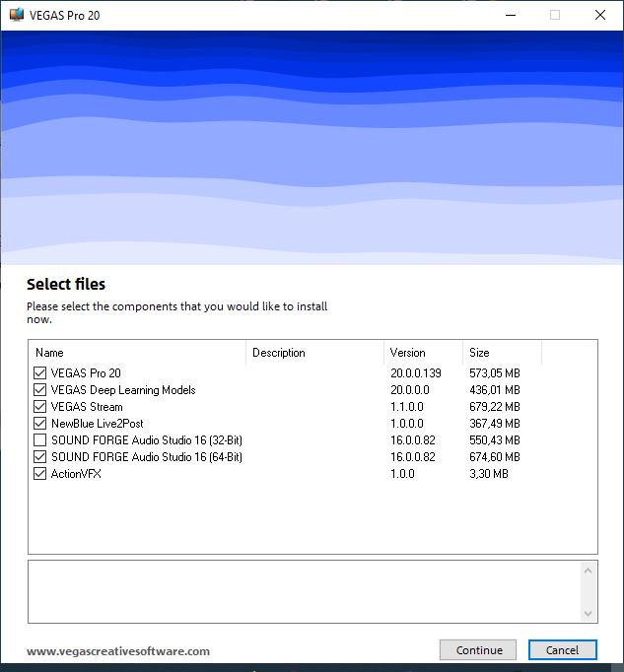Click size value 674,60 MB
Screen dimensions: 624x672
pyautogui.click(x=495, y=457)
